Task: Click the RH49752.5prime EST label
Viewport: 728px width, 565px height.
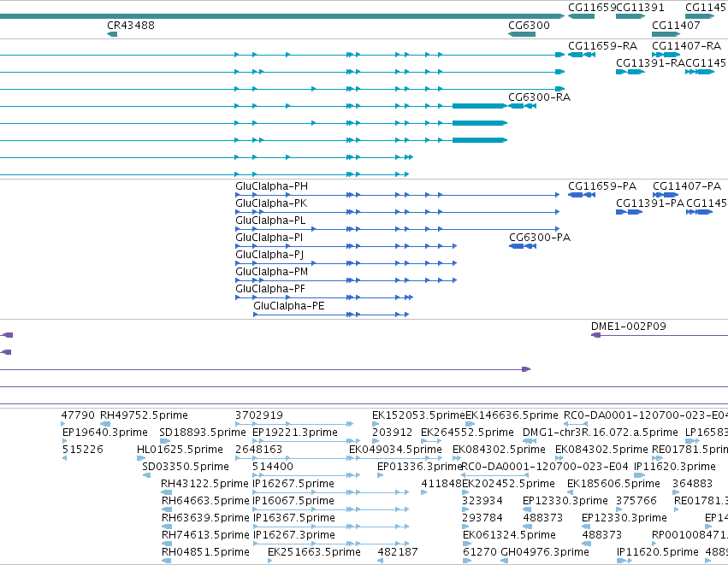Action: tap(144, 415)
